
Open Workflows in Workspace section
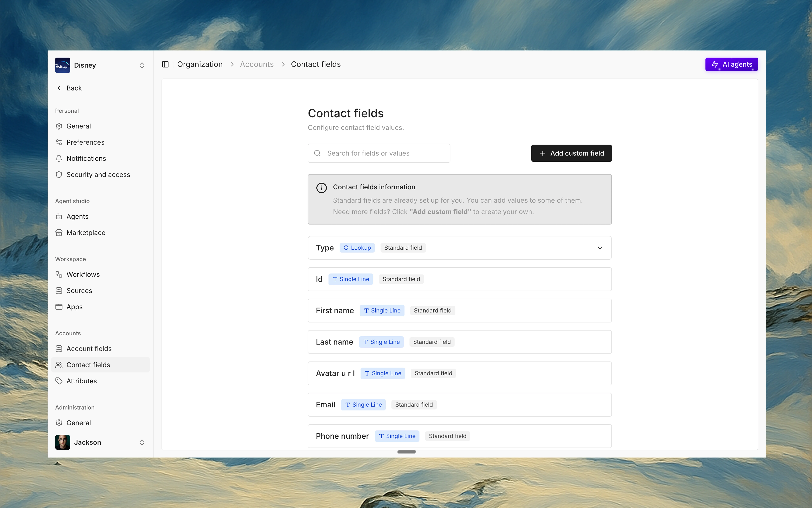click(100, 275)
